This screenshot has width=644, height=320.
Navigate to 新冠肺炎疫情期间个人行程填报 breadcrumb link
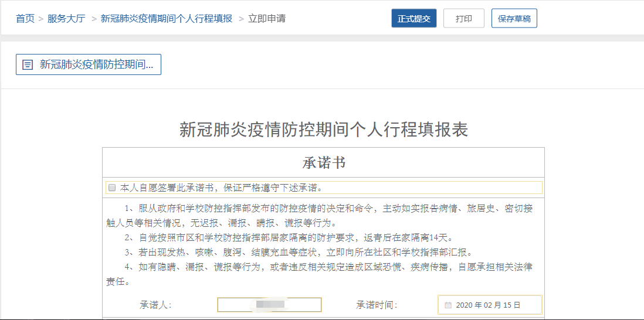(167, 19)
